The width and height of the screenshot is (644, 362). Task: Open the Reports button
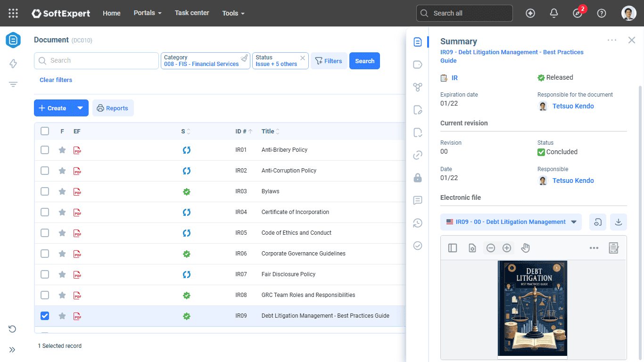[x=113, y=108]
